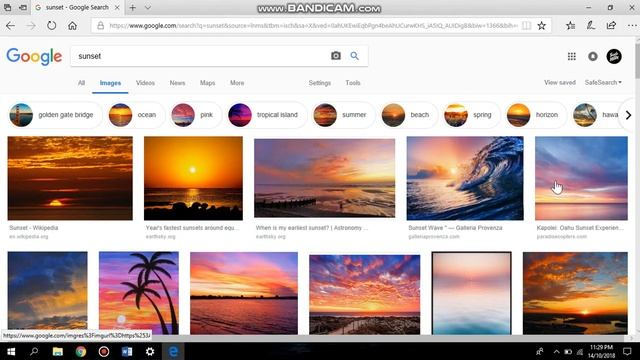The width and height of the screenshot is (640, 360).
Task: Open the SafeSearch dropdown
Action: 603,82
